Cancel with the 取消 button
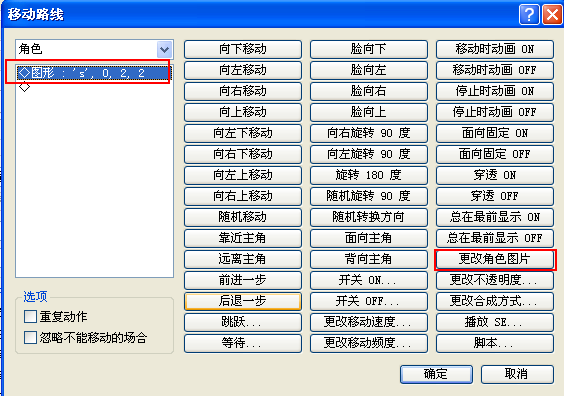The height and width of the screenshot is (396, 564). coord(517,374)
